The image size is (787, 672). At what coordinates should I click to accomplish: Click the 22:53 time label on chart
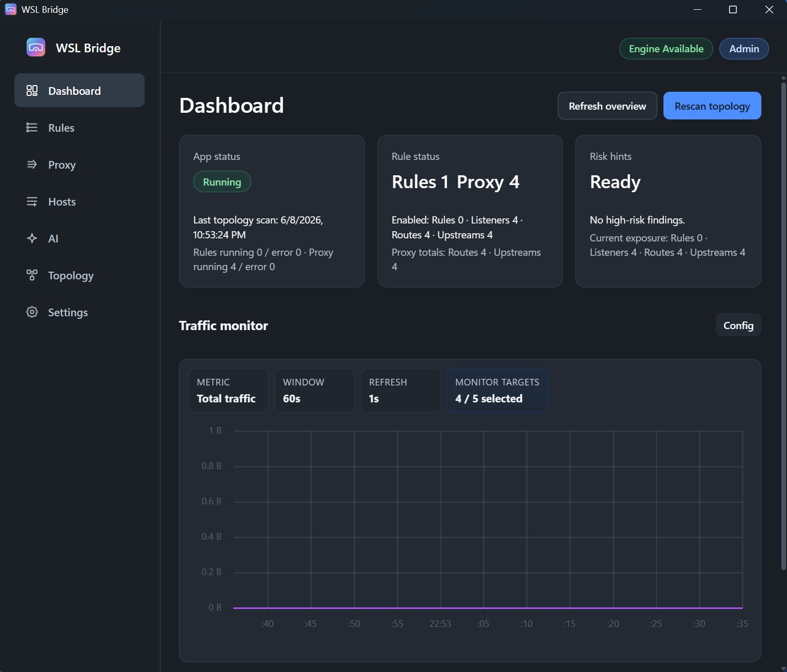440,624
